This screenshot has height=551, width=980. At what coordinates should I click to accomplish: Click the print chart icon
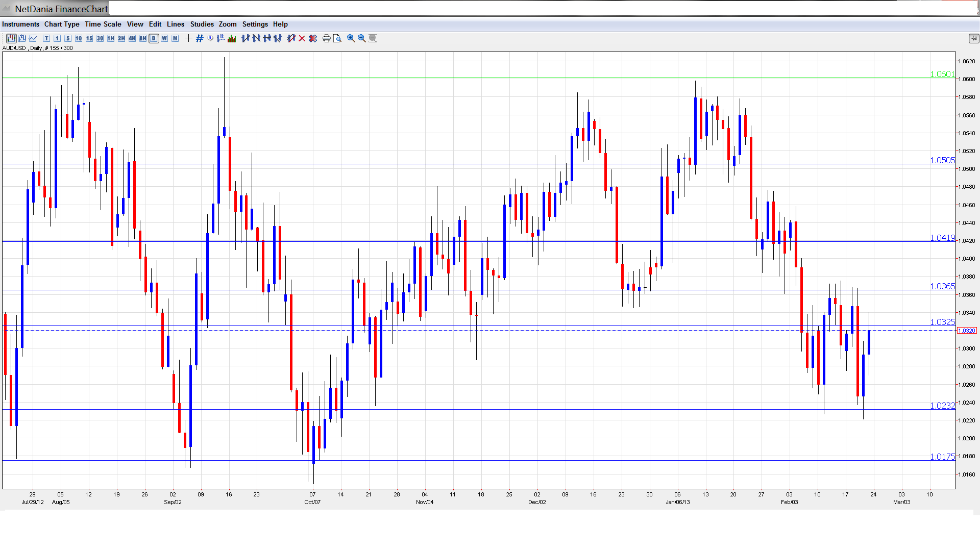pos(326,38)
